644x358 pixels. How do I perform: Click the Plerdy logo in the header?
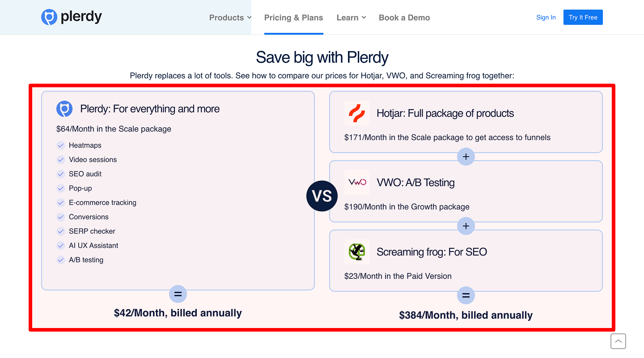click(x=71, y=17)
